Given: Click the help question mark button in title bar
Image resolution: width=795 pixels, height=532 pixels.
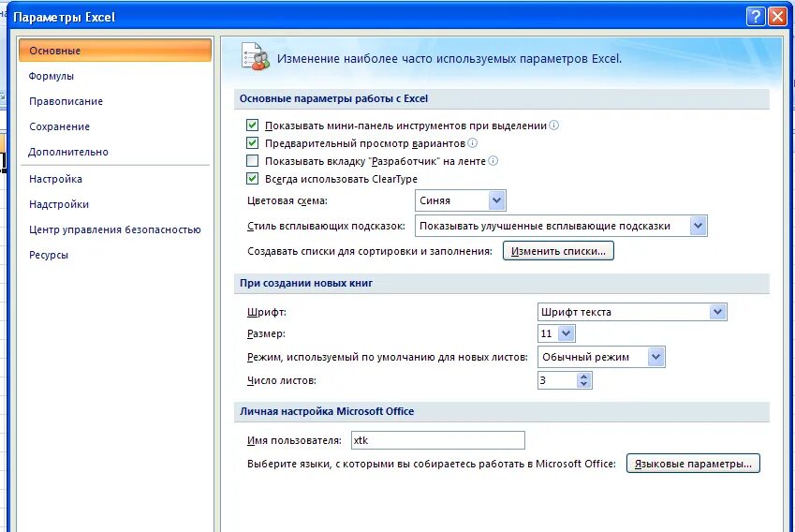Looking at the screenshot, I should [756, 17].
